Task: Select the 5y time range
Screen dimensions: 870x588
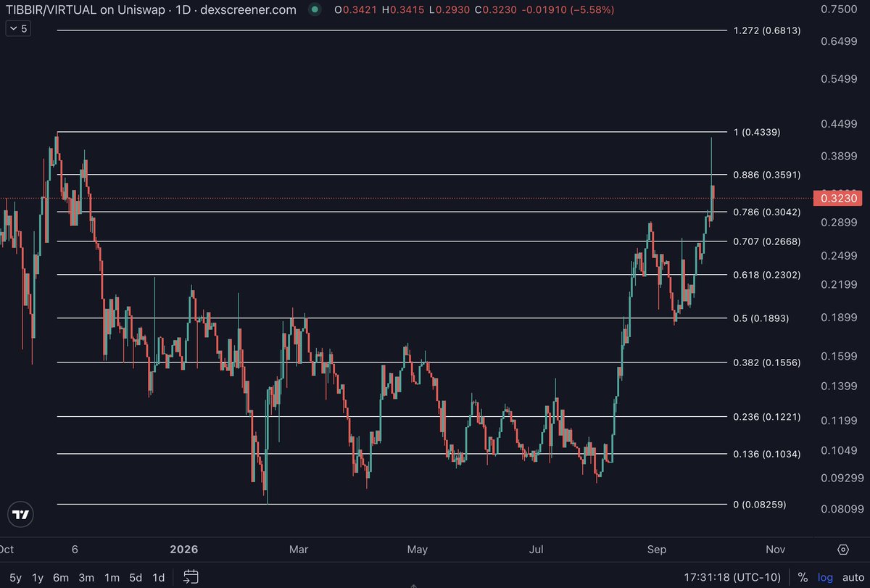Action: pyautogui.click(x=16, y=578)
